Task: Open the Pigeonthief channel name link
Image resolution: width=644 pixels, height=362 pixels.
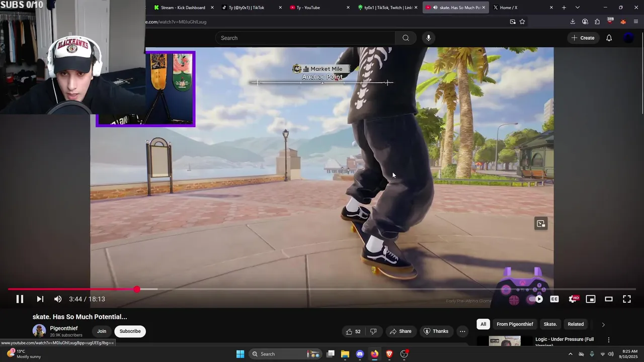Action: tap(64, 328)
